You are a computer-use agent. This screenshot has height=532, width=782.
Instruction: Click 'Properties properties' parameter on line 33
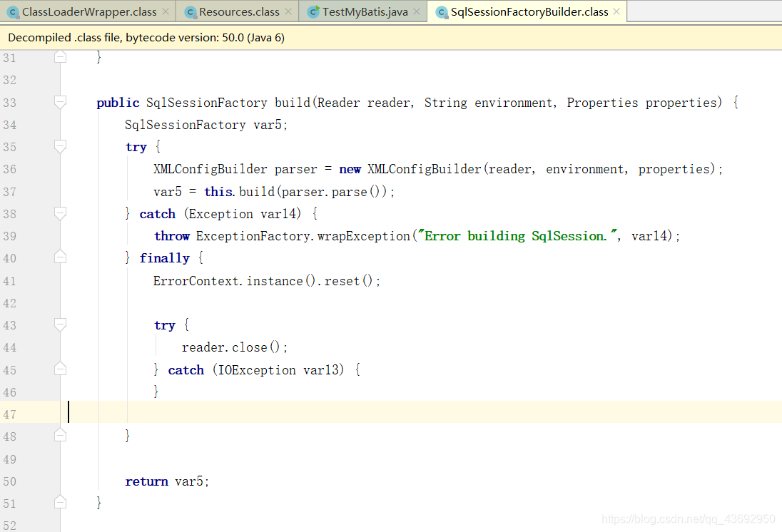tap(642, 103)
